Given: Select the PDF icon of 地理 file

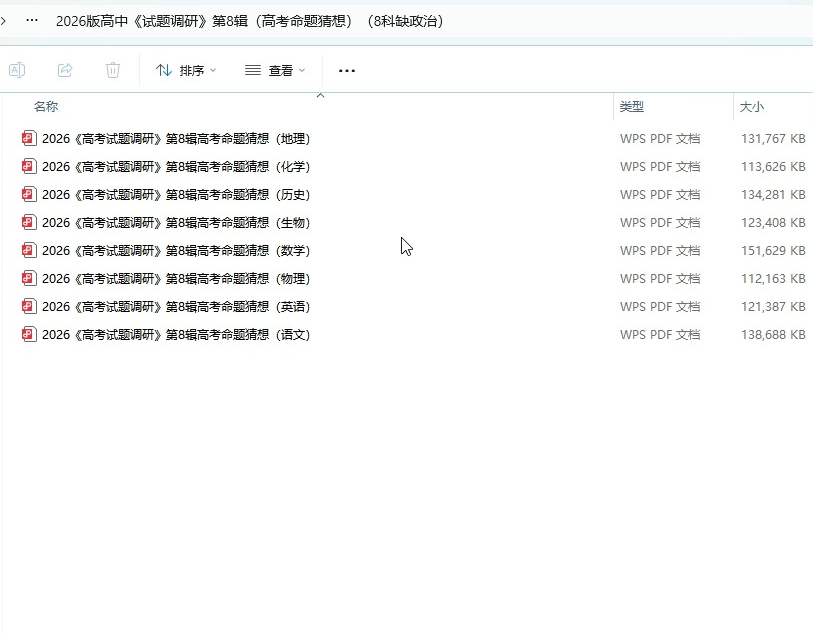Looking at the screenshot, I should [x=29, y=139].
